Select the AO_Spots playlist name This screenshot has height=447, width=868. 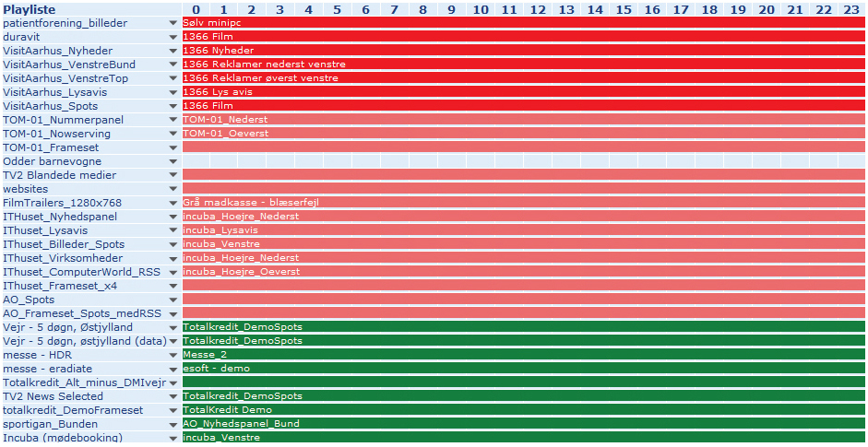point(29,300)
